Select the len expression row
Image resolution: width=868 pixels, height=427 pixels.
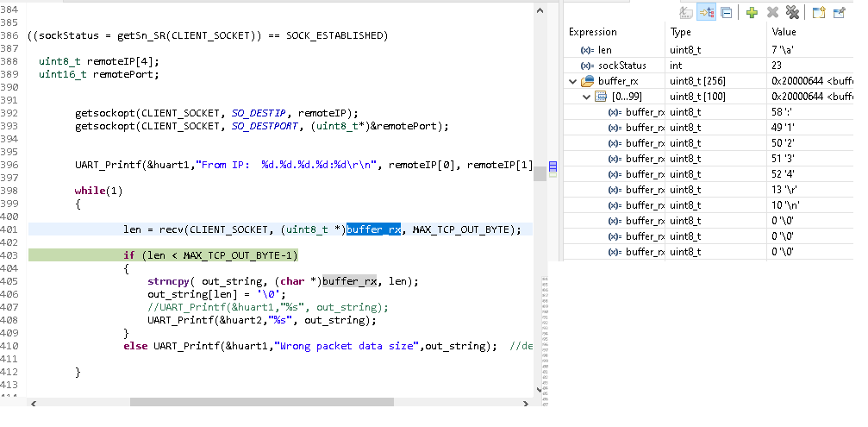tap(709, 50)
